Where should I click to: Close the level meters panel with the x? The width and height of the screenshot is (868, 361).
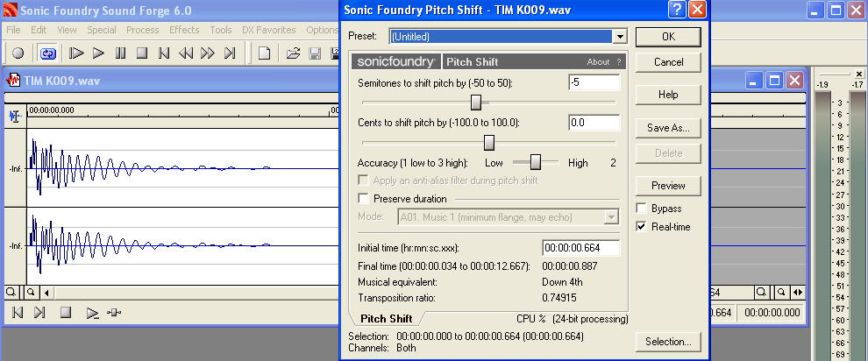[x=858, y=74]
